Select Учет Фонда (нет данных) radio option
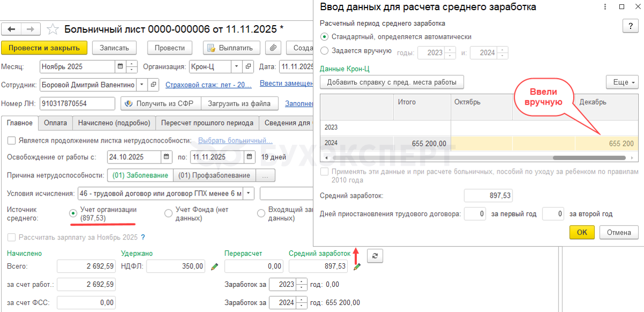The width and height of the screenshot is (644, 312). click(168, 213)
